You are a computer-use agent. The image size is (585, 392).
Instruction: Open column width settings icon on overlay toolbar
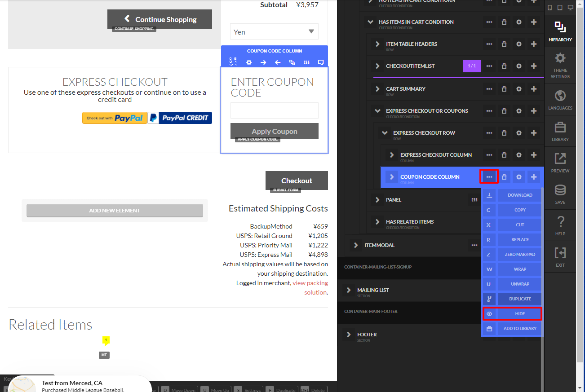234,62
